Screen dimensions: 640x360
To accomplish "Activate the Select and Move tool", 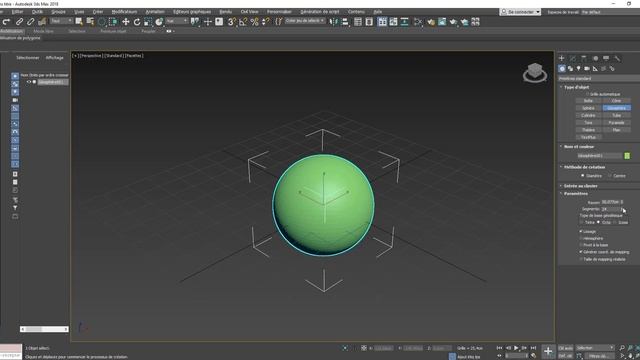I will click(126, 22).
